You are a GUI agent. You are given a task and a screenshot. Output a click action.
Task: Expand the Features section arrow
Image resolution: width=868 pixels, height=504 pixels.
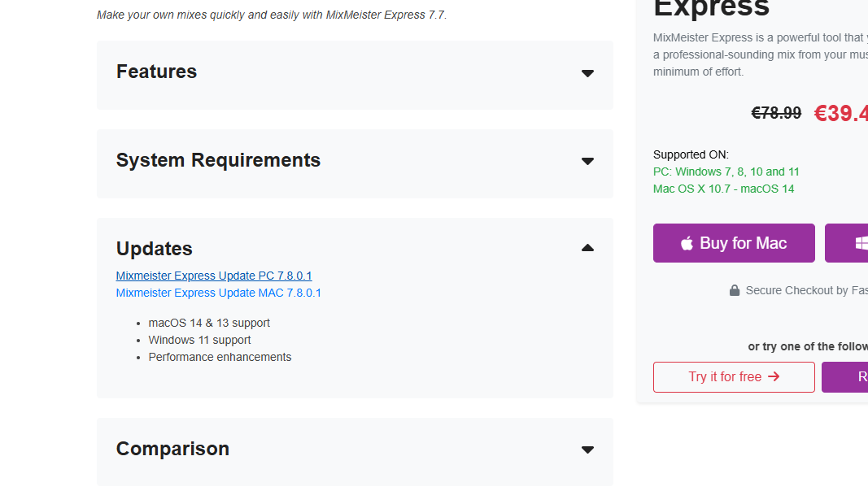(587, 73)
